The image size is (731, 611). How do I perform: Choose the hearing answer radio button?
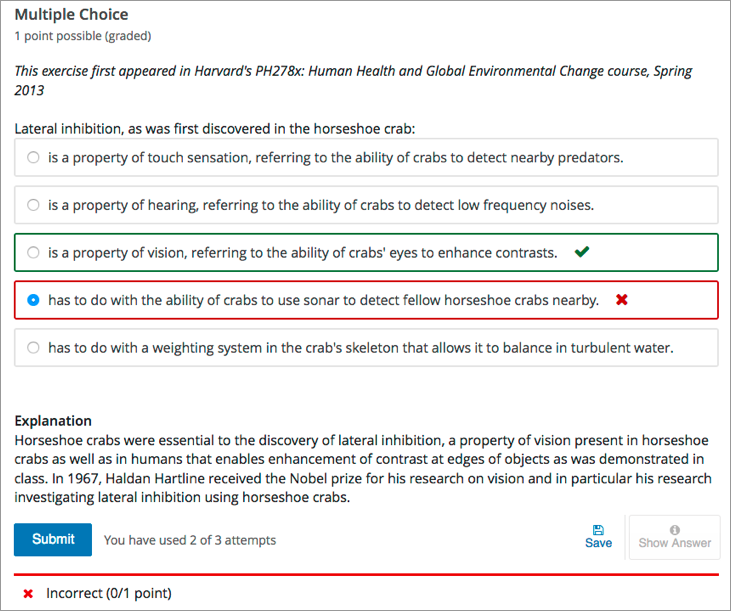33,205
